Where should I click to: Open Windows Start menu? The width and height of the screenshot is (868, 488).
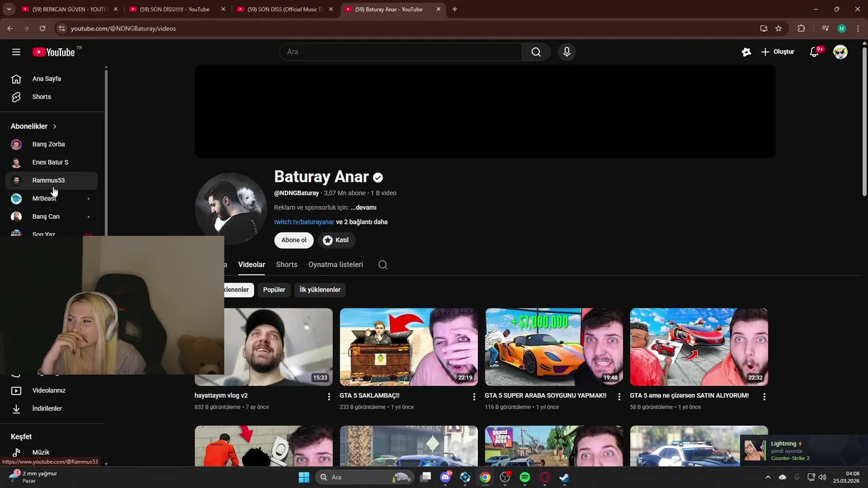click(x=304, y=477)
